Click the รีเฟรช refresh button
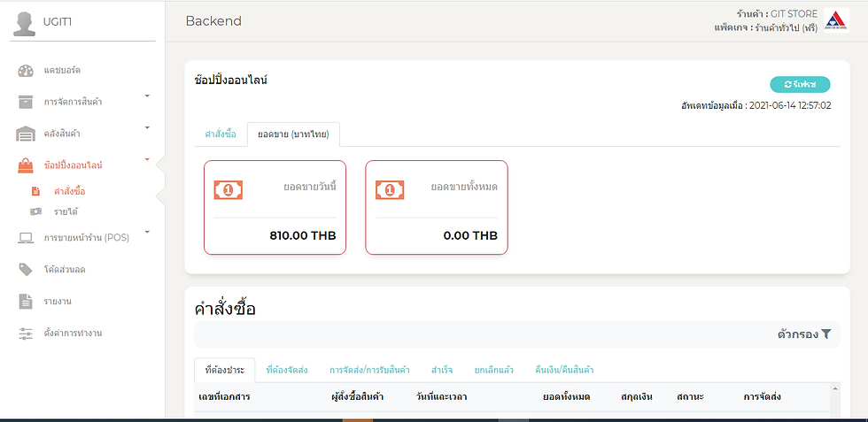The width and height of the screenshot is (868, 422). (800, 85)
